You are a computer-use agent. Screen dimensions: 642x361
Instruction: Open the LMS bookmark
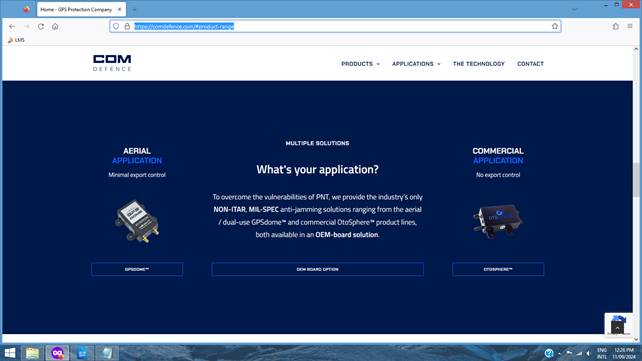16,40
